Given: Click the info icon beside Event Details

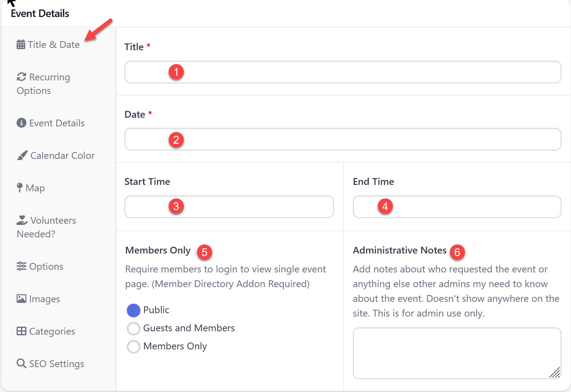Looking at the screenshot, I should tap(22, 123).
